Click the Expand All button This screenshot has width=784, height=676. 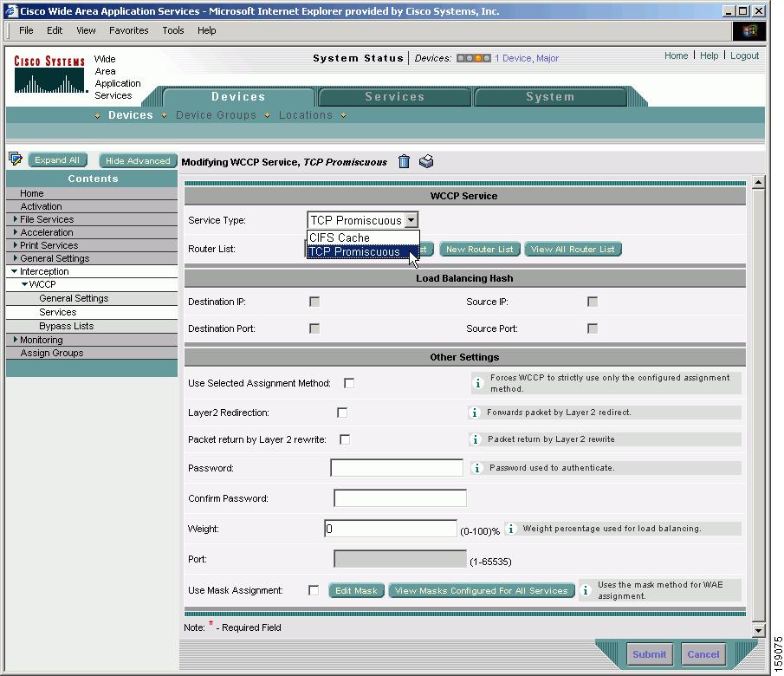tap(57, 160)
